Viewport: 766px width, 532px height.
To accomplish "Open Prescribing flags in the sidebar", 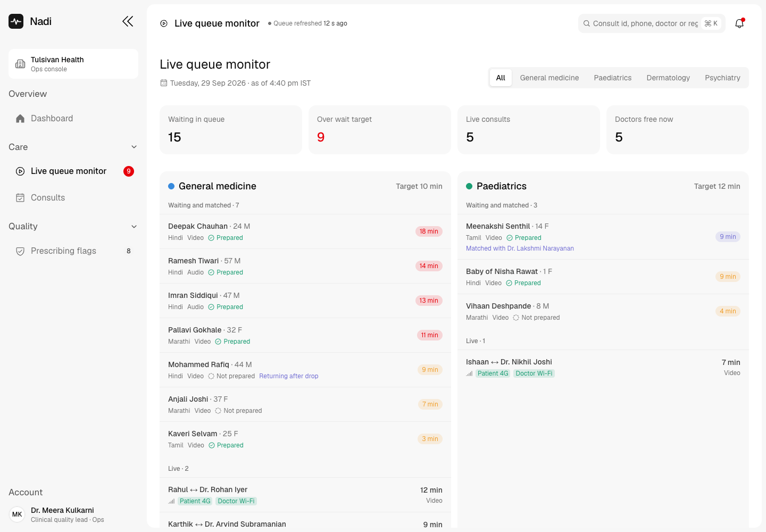I will point(73,251).
